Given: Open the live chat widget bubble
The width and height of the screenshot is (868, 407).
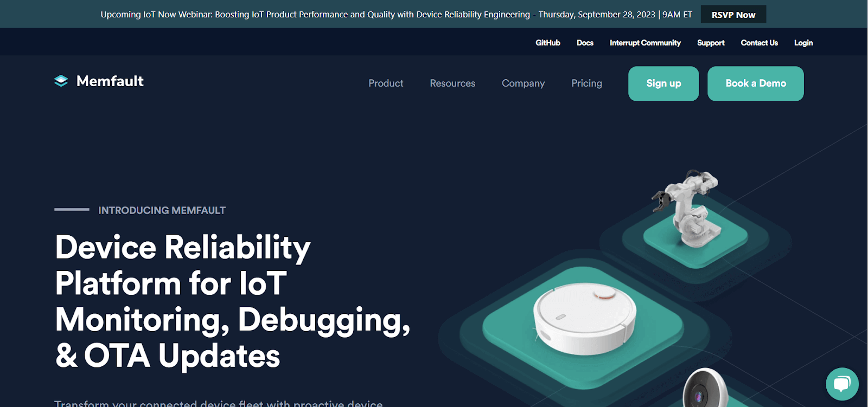Looking at the screenshot, I should 841,384.
